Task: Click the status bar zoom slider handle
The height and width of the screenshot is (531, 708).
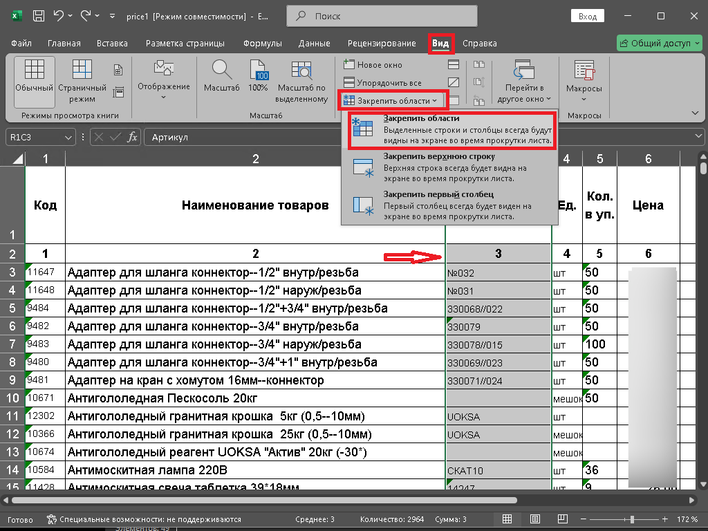Action: 632,519
